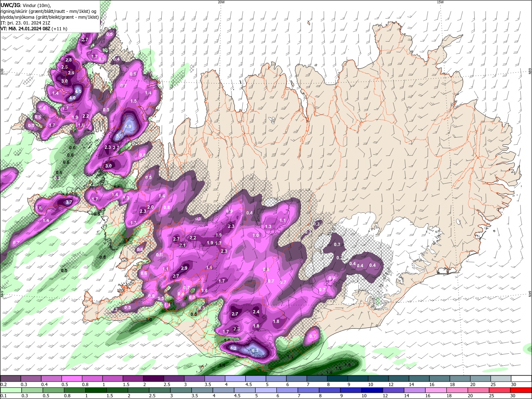
Task: Pick upper legend swatch between 2 and 2.5
Action: (x=153, y=379)
